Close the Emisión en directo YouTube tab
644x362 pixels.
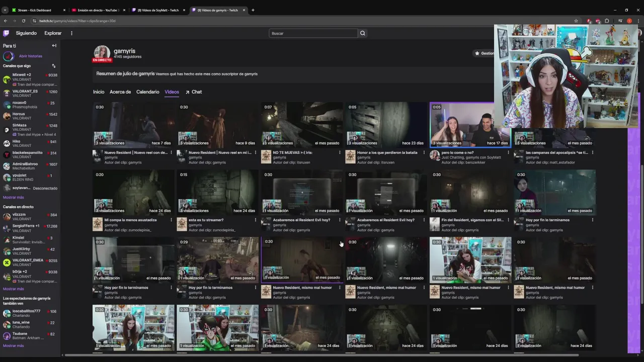coord(124,10)
